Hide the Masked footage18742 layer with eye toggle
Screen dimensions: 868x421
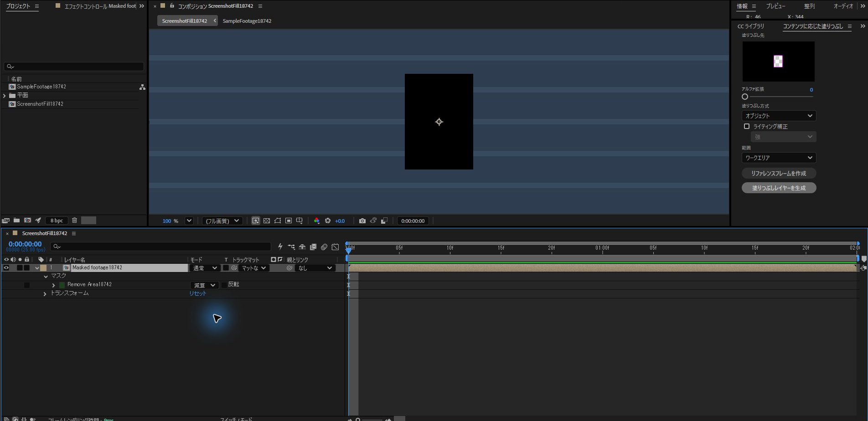6,268
